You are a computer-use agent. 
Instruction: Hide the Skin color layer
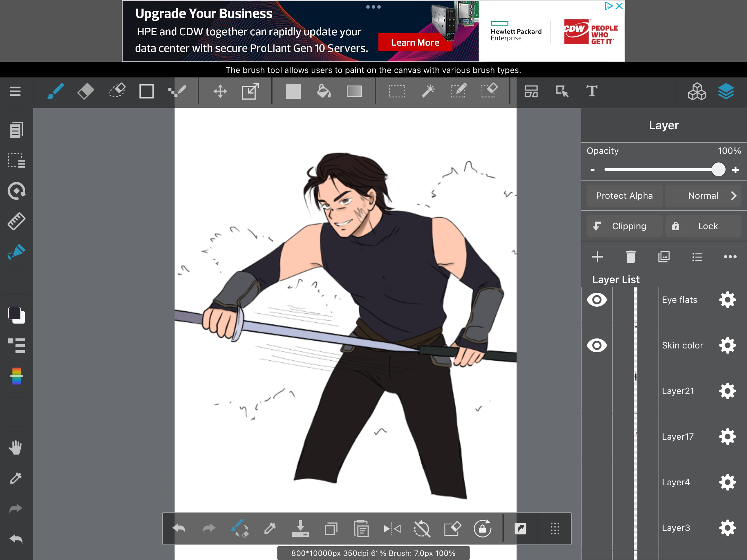pyautogui.click(x=597, y=345)
